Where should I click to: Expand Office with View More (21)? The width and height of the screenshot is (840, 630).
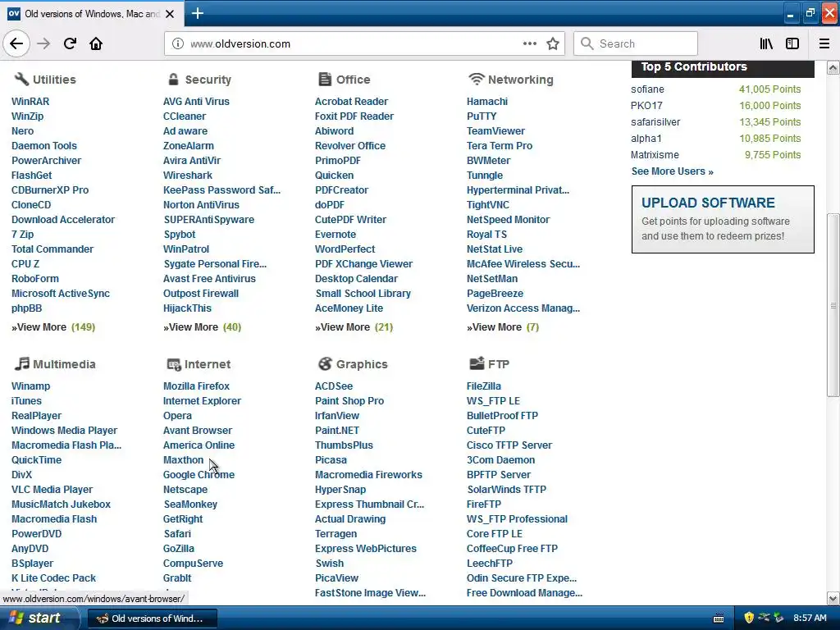(354, 326)
